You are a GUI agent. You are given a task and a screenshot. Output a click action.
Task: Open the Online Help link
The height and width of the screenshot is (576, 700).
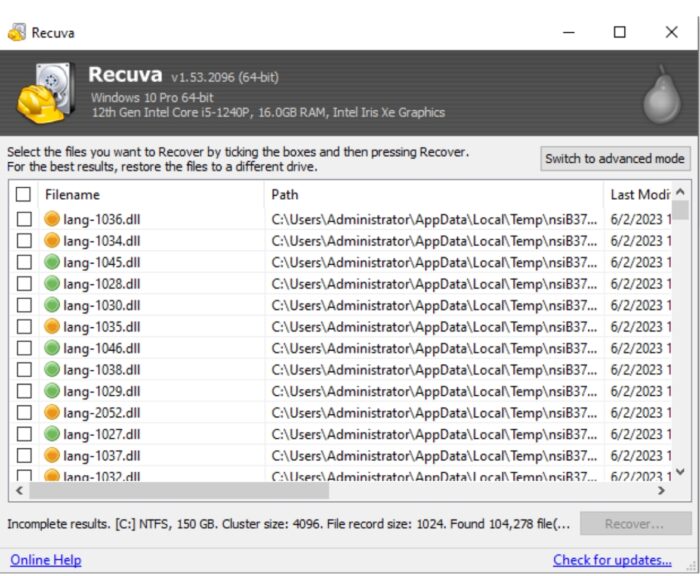click(46, 560)
